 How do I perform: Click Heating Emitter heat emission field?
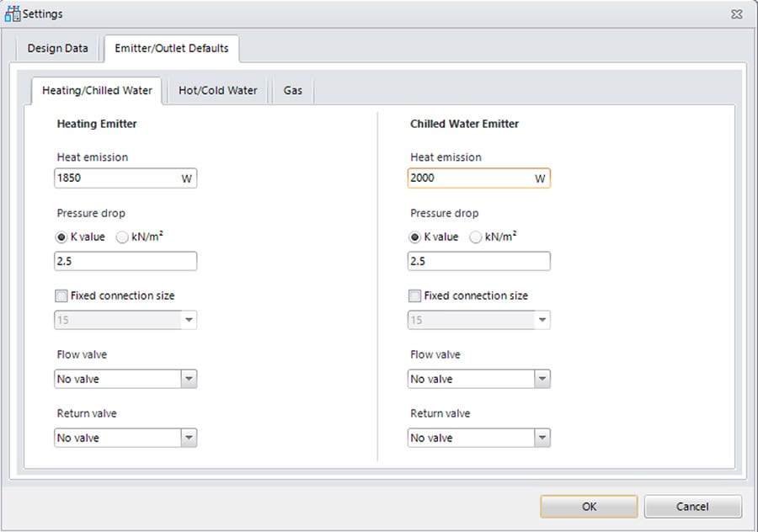point(116,178)
